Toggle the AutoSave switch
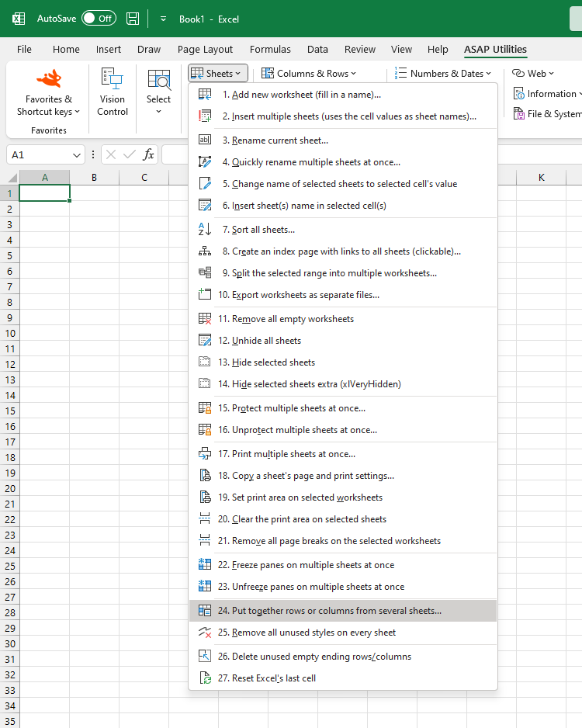 [x=99, y=19]
